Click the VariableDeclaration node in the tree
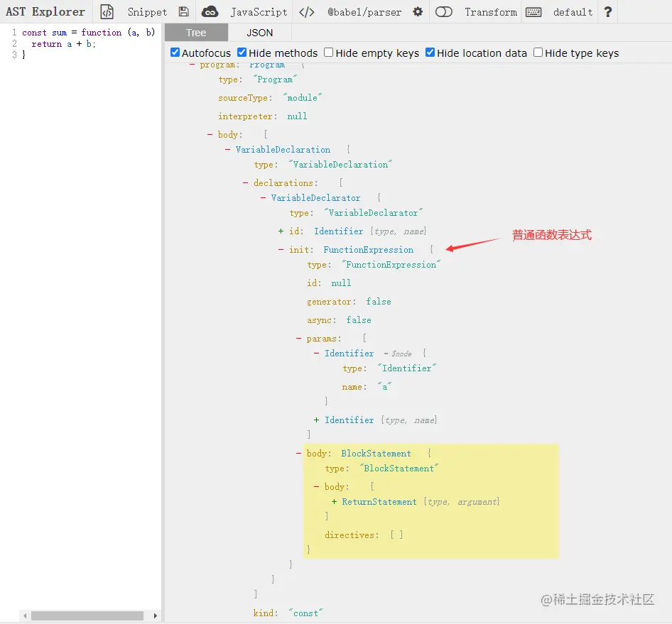The height and width of the screenshot is (624, 672). (283, 149)
